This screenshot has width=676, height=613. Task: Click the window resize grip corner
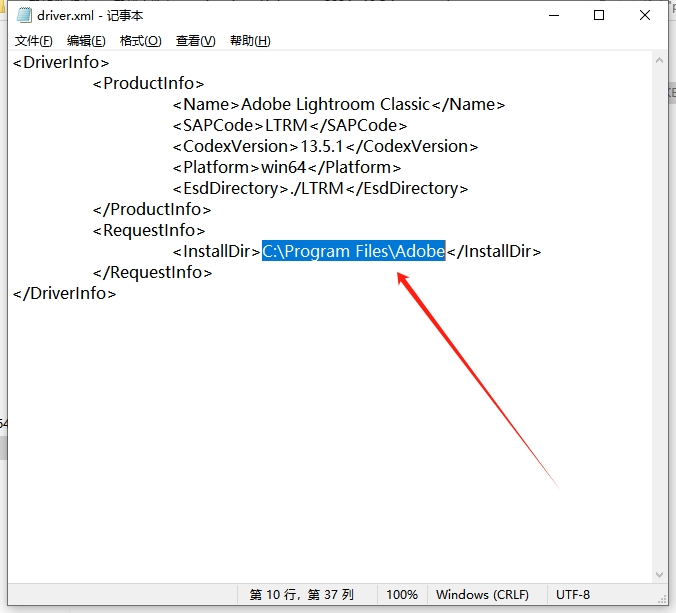point(663,599)
